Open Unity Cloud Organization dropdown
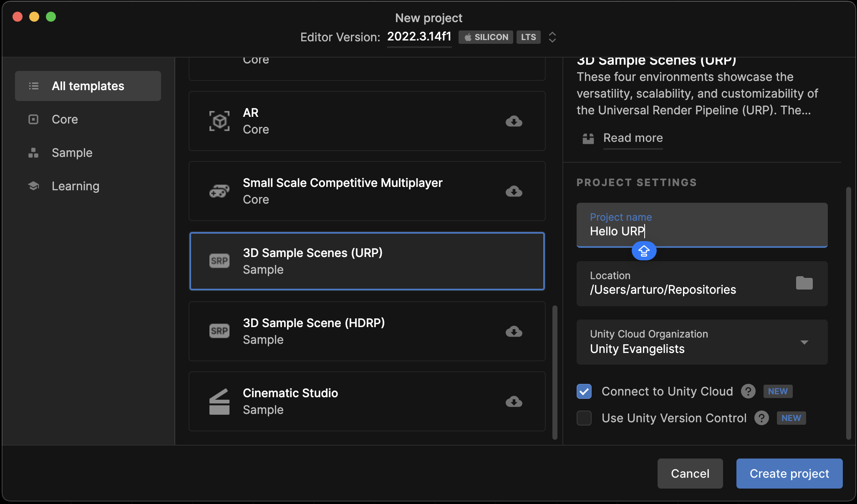Image resolution: width=857 pixels, height=504 pixels. [x=804, y=342]
